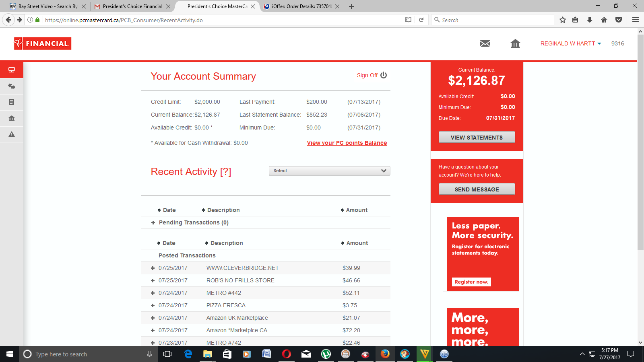The height and width of the screenshot is (362, 644).
Task: Click the Sign Off power icon
Action: point(384,75)
